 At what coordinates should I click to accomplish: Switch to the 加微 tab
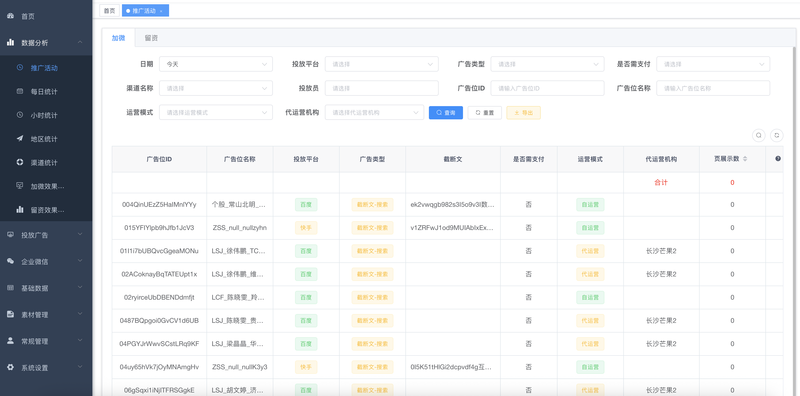(x=118, y=38)
